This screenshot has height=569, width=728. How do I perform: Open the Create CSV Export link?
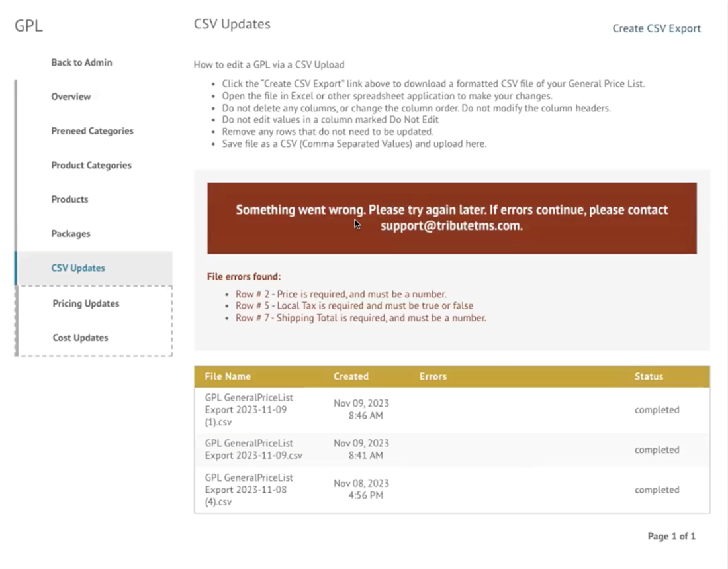656,28
